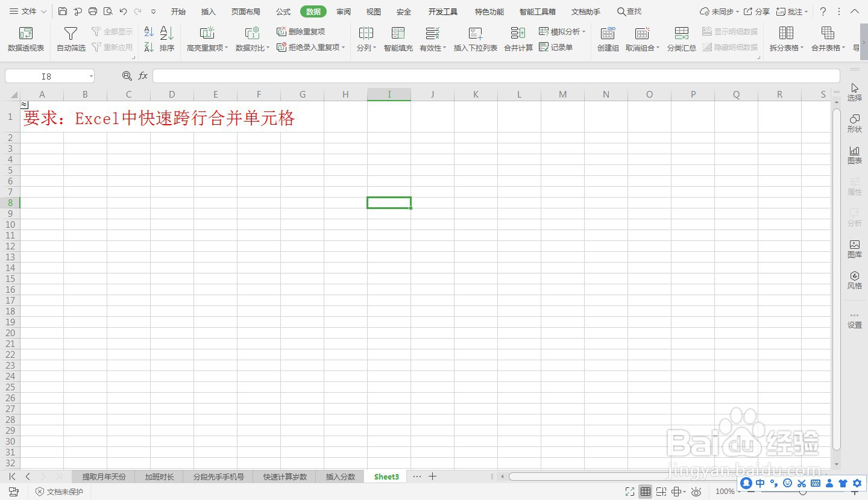This screenshot has width=868, height=500.
Task: Open the 图表 chart sidebar panel
Action: (x=855, y=155)
